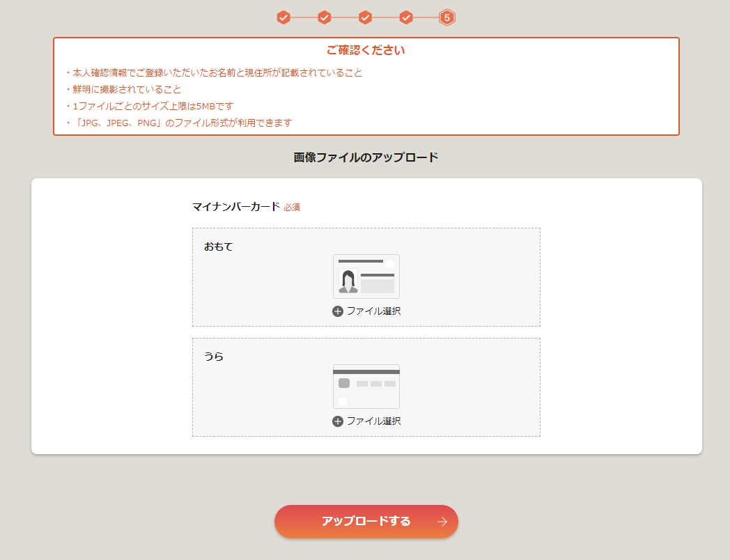Select ファイル選択 for the うら side
Viewport: 730px width, 560px height.
[373, 421]
